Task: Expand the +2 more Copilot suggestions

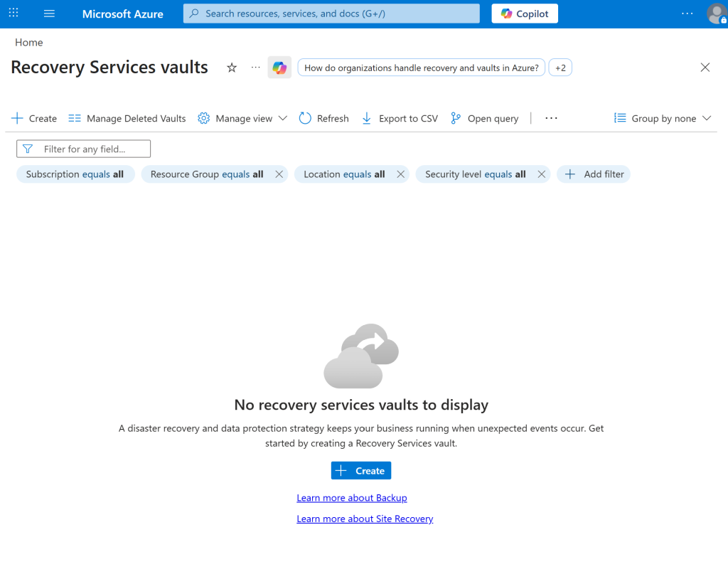Action: click(x=560, y=68)
